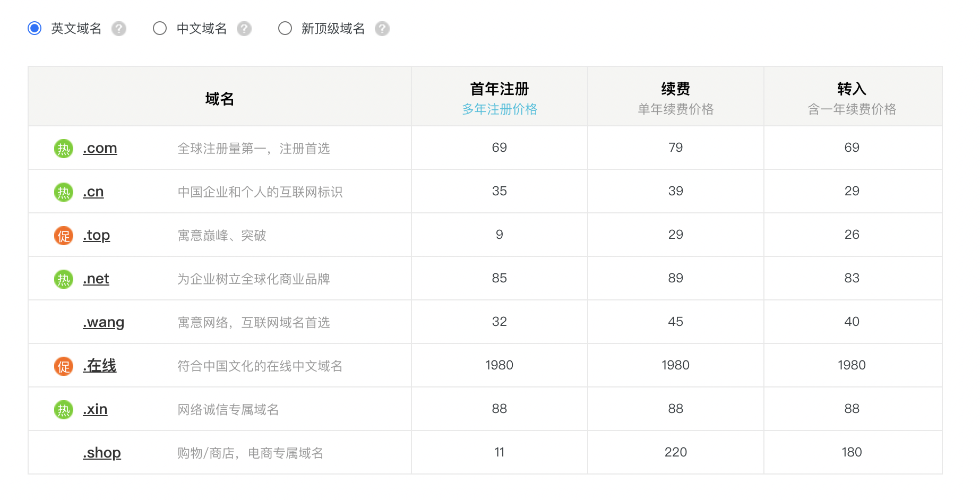Click .xin renewal price 88
Image resolution: width=980 pixels, height=500 pixels.
click(x=676, y=409)
